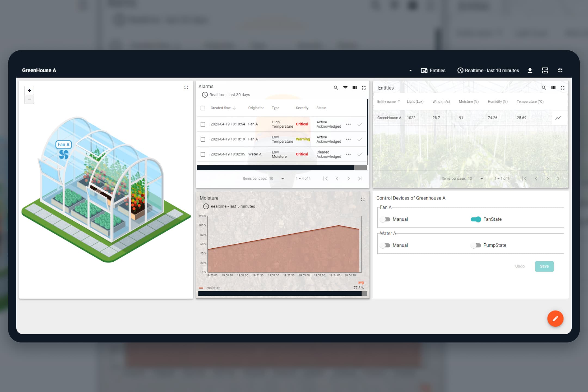588x392 pixels.
Task: Zoom in on the greenhouse map
Action: pos(29,90)
